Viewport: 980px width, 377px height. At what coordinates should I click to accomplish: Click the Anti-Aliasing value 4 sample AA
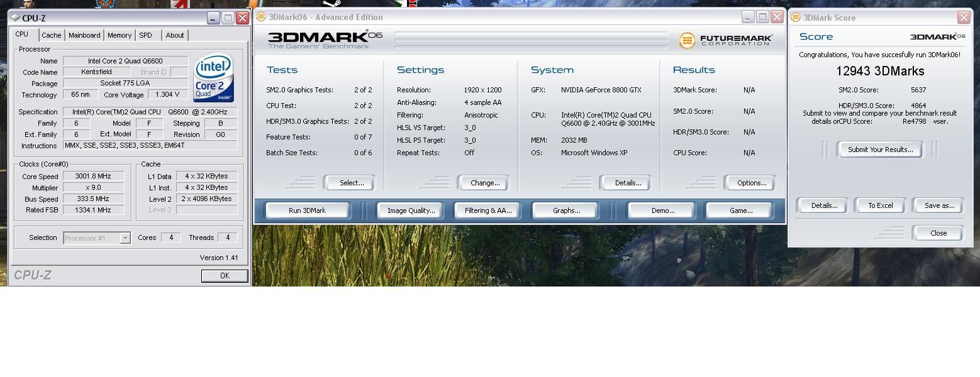(482, 102)
